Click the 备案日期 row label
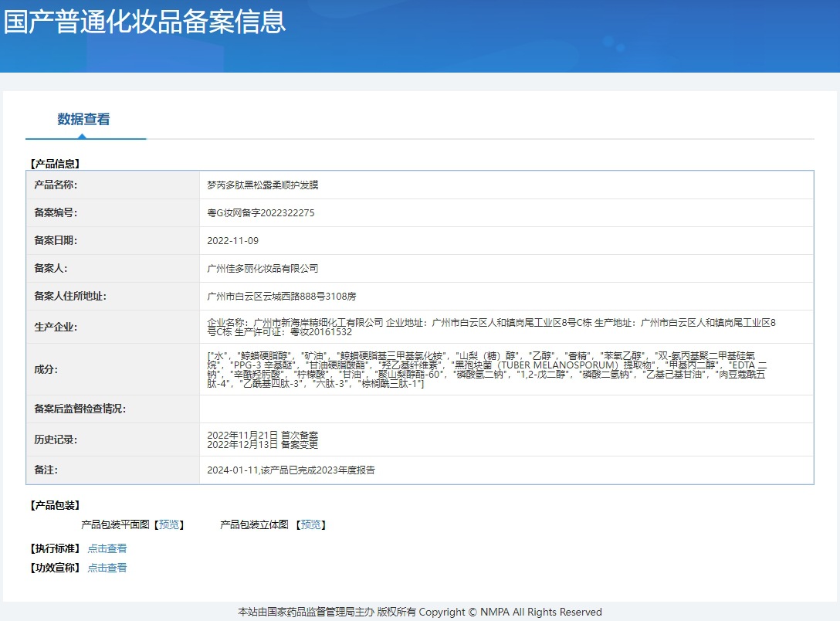 [56, 240]
